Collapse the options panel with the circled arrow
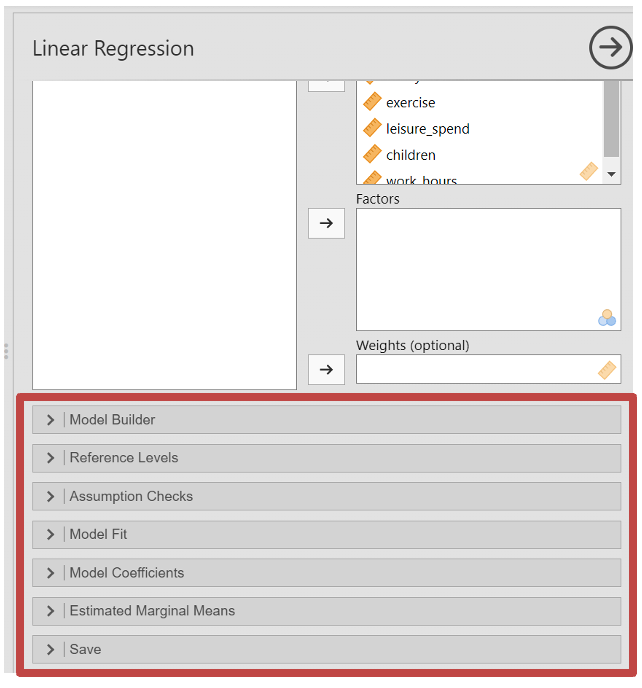The width and height of the screenshot is (642, 688). pyautogui.click(x=610, y=47)
